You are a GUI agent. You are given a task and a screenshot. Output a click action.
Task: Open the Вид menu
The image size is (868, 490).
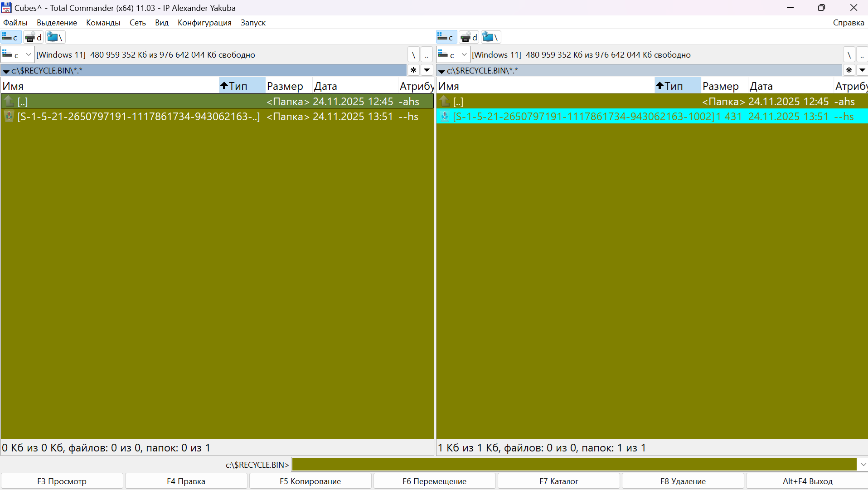tap(162, 23)
